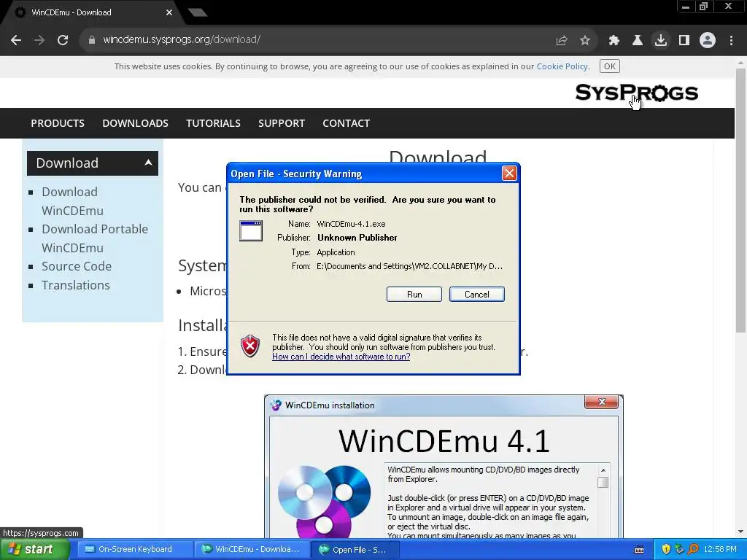Click the scrollbar down arrow

740,532
